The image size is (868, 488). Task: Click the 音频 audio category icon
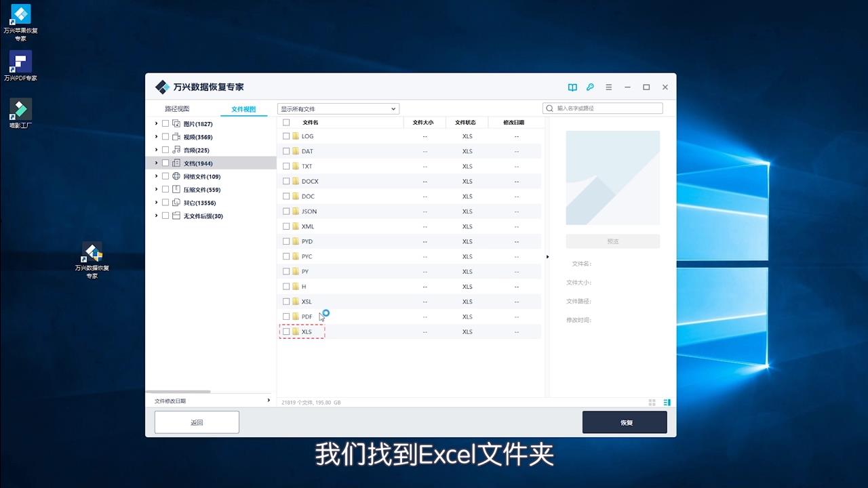pos(176,150)
